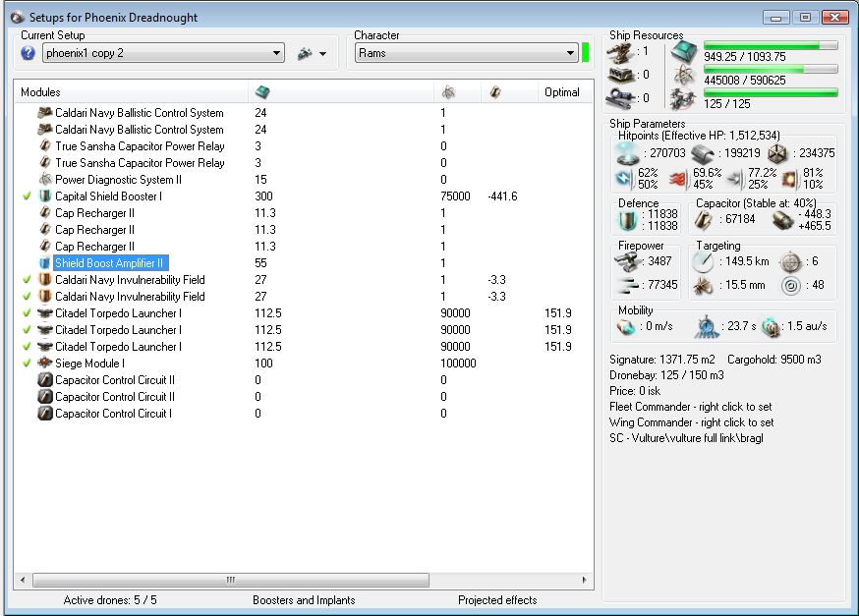This screenshot has width=859, height=616.
Task: Click SC - Vulture full link text
Action: (x=686, y=438)
